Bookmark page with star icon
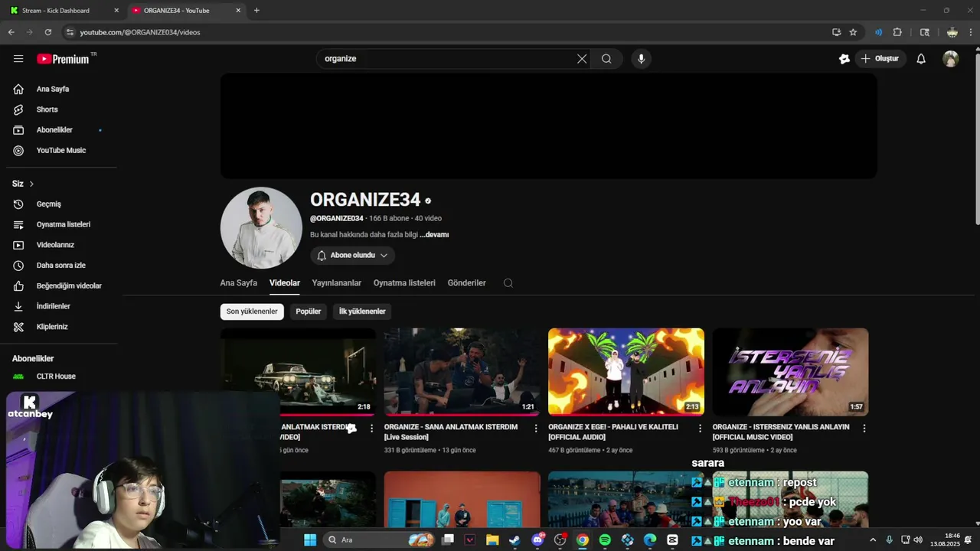Screen dimensions: 980x551 point(853,32)
